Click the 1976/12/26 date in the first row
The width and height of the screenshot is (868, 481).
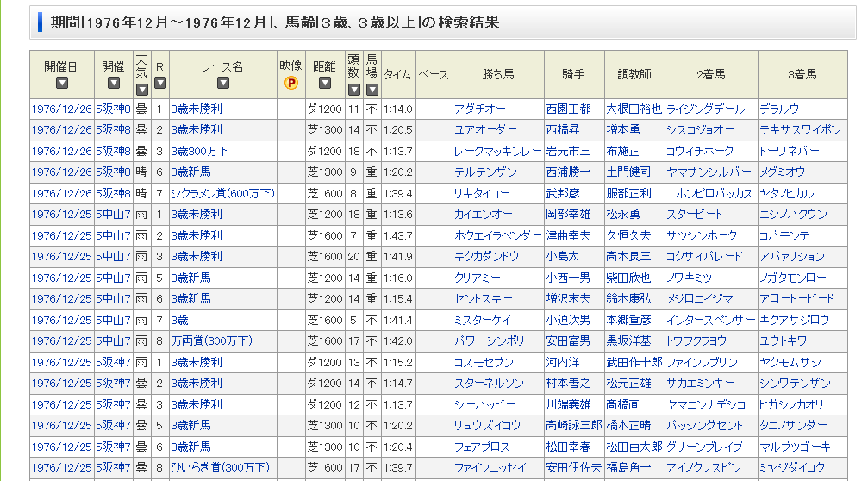[61, 109]
